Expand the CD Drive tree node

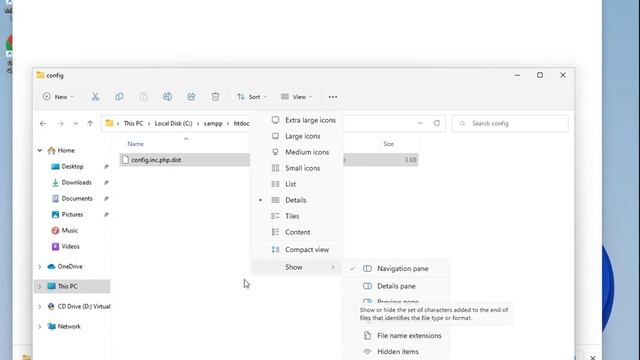(x=40, y=307)
